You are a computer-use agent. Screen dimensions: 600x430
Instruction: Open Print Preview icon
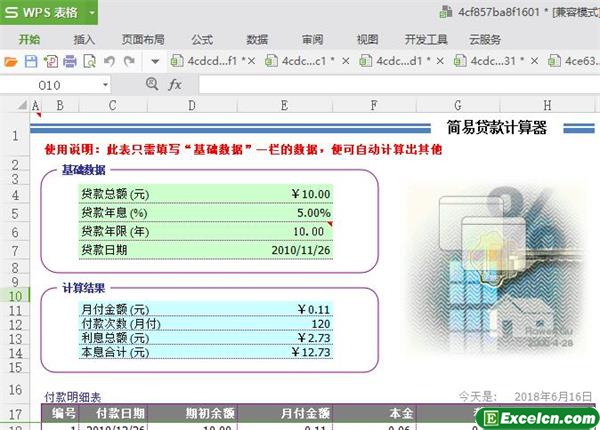click(x=90, y=61)
